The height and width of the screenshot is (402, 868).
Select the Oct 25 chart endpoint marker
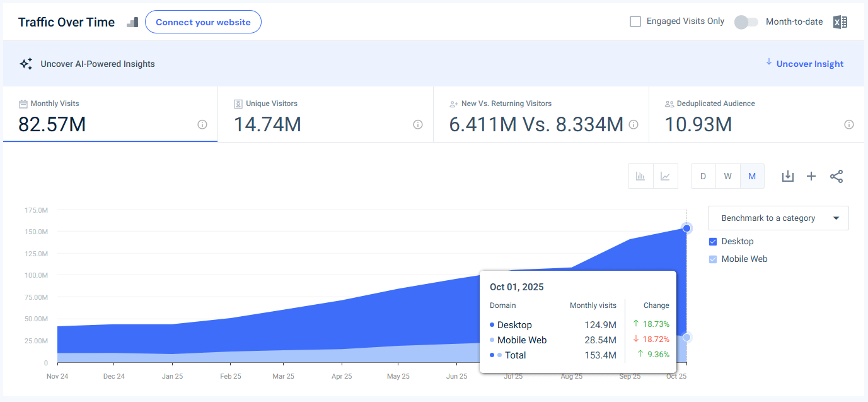pyautogui.click(x=686, y=228)
